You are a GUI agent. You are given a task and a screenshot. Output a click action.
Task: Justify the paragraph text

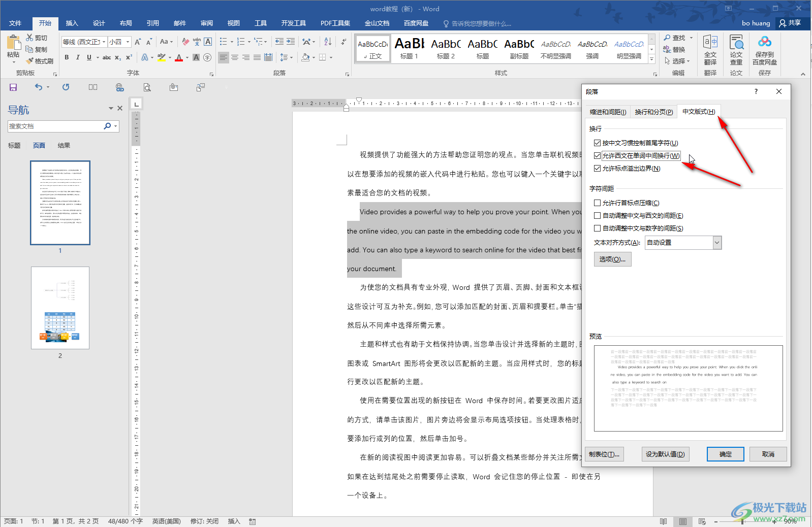(257, 57)
